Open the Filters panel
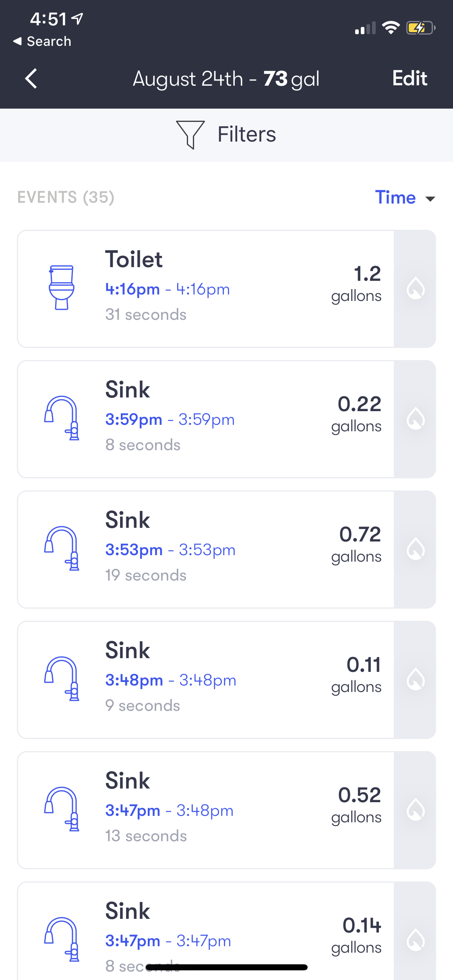Screen dimensions: 453x980 coord(246,134)
